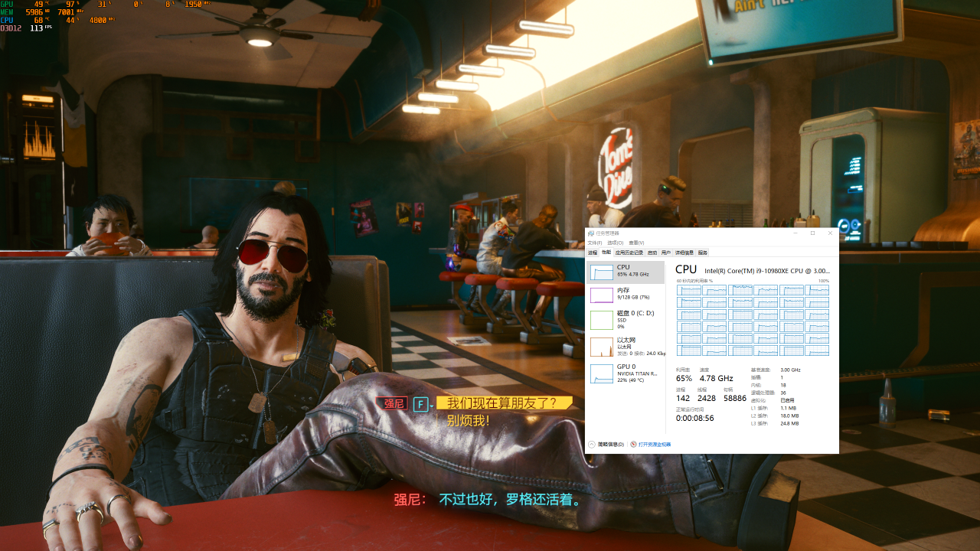This screenshot has width=980, height=551.
Task: Click the GPU label in the monitoring overlay
Action: pos(7,4)
